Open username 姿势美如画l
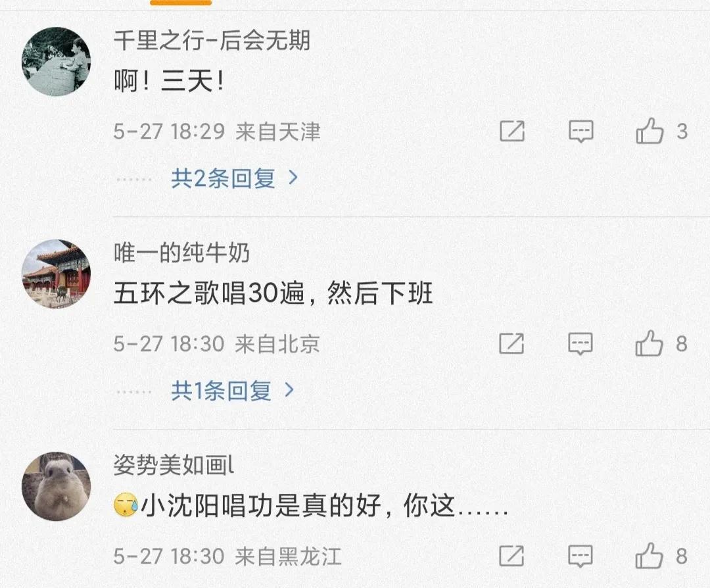710x588 pixels. pyautogui.click(x=174, y=464)
